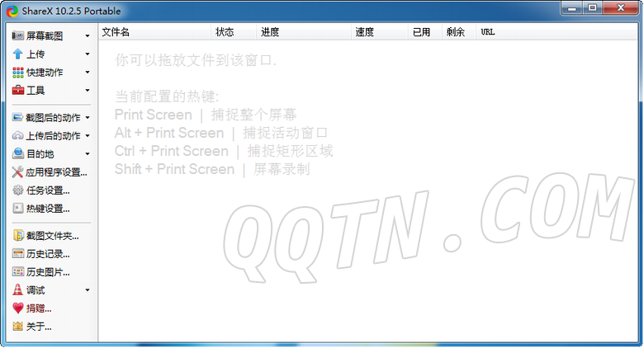Open 热键设置... text button
The height and width of the screenshot is (348, 644).
click(x=48, y=209)
